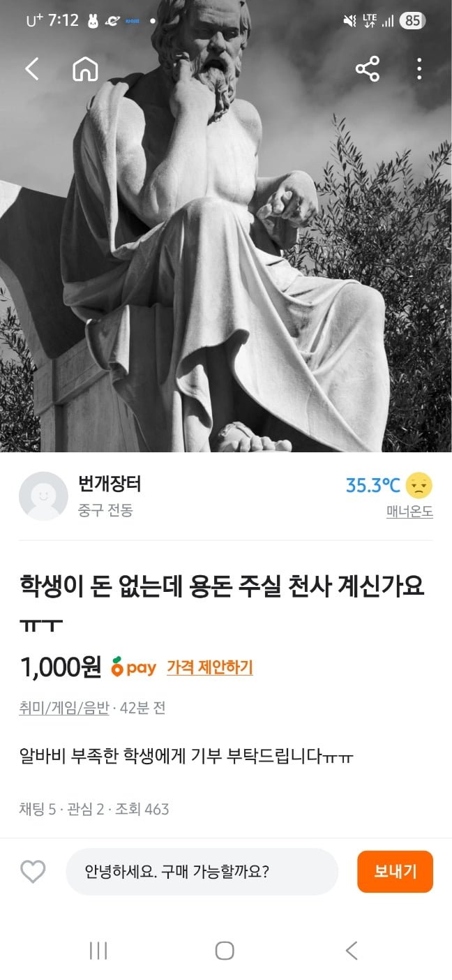Tap the manner temperature face emoji
Image resolution: width=452 pixels, height=980 pixels.
pos(419,484)
